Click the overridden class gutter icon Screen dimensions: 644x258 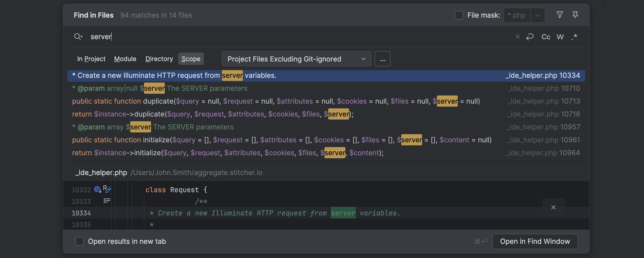(x=97, y=189)
